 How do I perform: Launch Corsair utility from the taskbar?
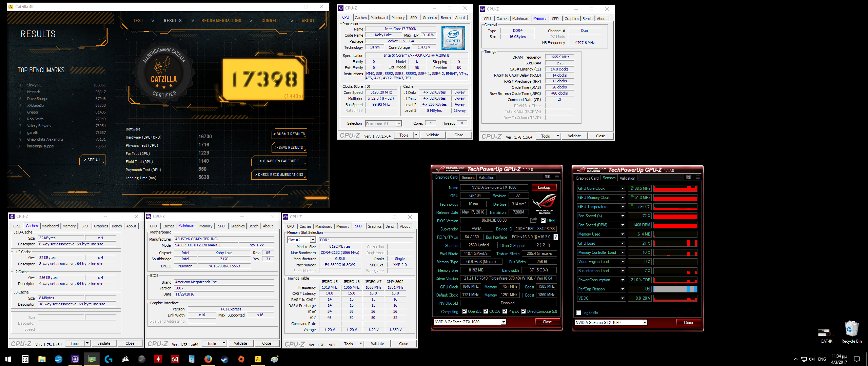(125, 359)
